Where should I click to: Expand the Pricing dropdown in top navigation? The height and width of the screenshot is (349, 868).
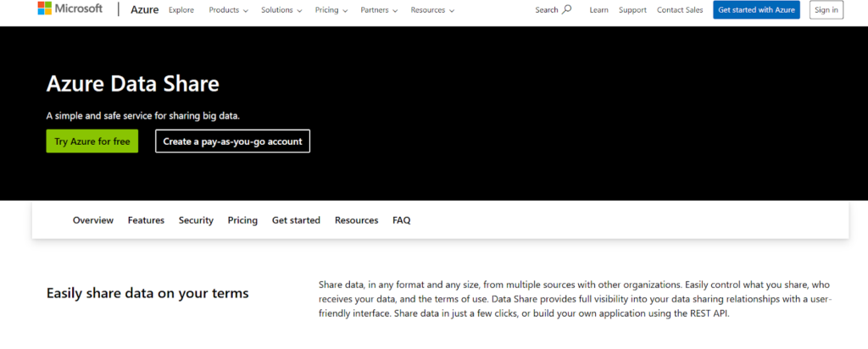(x=331, y=10)
